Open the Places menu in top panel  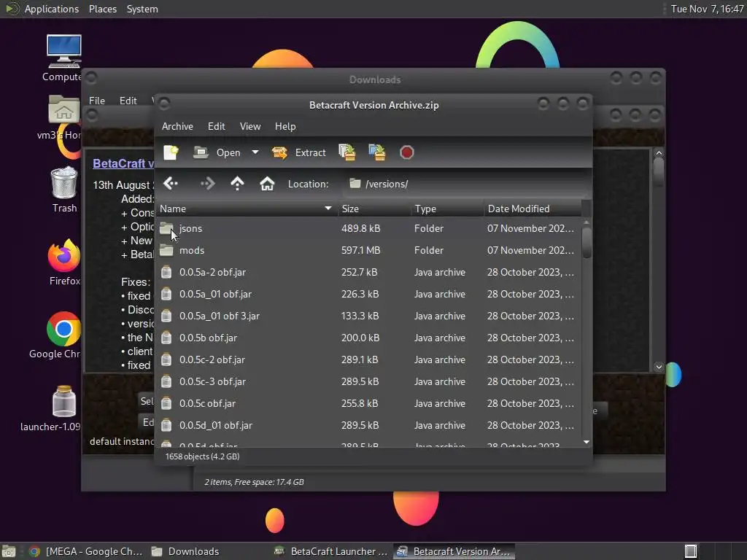click(x=102, y=9)
